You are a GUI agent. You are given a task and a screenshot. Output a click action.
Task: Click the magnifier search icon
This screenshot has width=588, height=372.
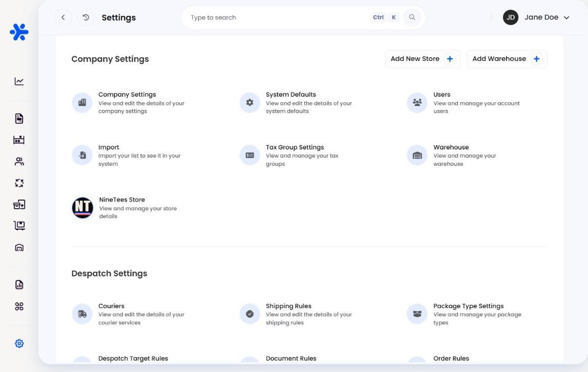412,17
